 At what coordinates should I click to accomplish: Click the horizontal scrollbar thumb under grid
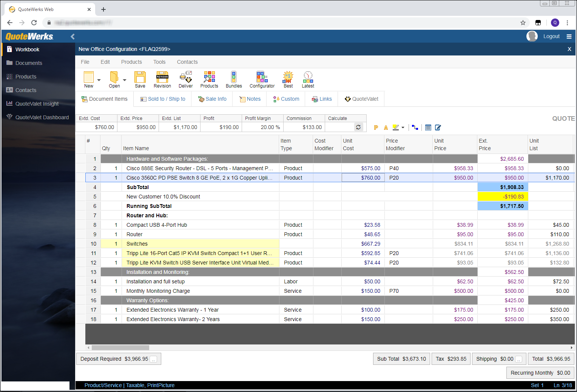tap(120, 348)
